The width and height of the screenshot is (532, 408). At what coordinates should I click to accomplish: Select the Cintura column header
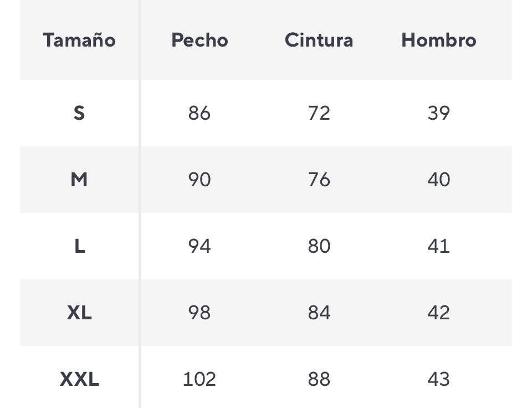pos(319,40)
